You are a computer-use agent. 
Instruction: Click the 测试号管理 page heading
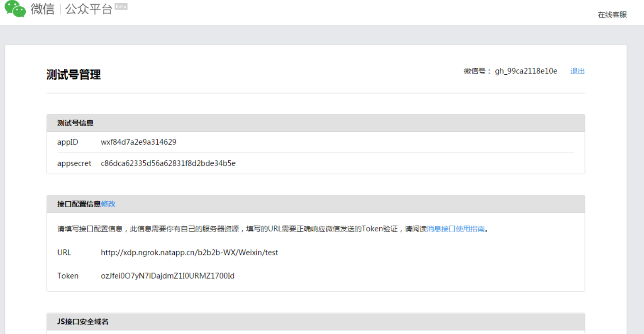point(73,75)
